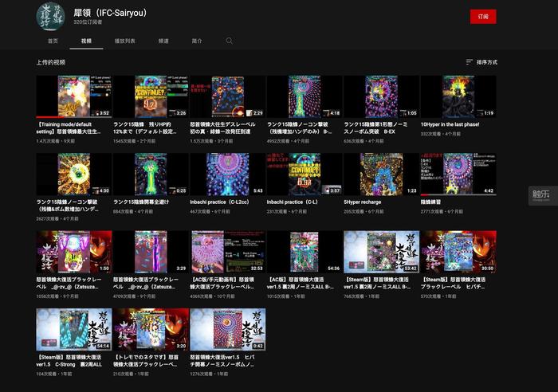This screenshot has height=392, width=558.
Task: Click the title ランク15陰蜂第1形態ノーミス
Action: click(x=375, y=128)
